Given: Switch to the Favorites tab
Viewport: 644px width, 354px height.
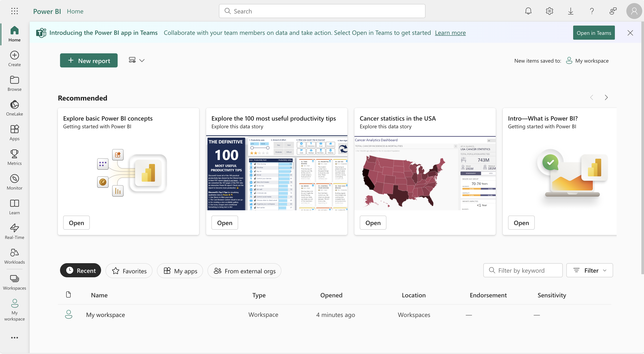Looking at the screenshot, I should pyautogui.click(x=129, y=271).
